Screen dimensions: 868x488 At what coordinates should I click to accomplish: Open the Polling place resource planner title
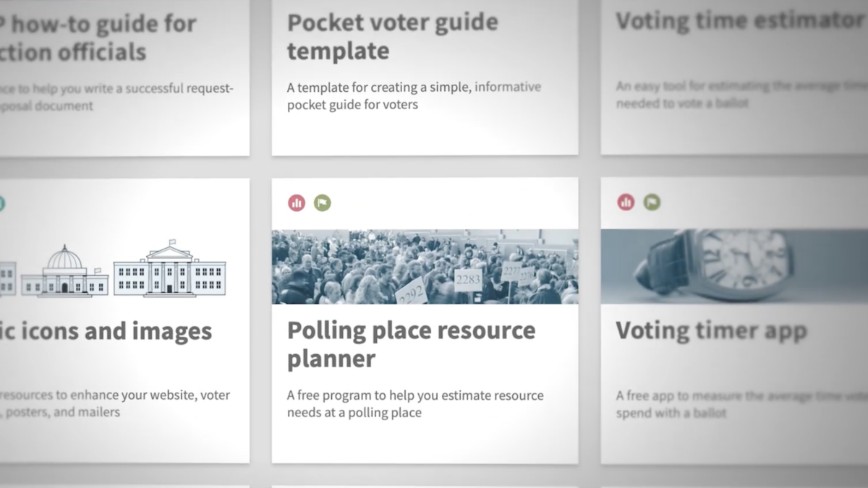tap(412, 344)
